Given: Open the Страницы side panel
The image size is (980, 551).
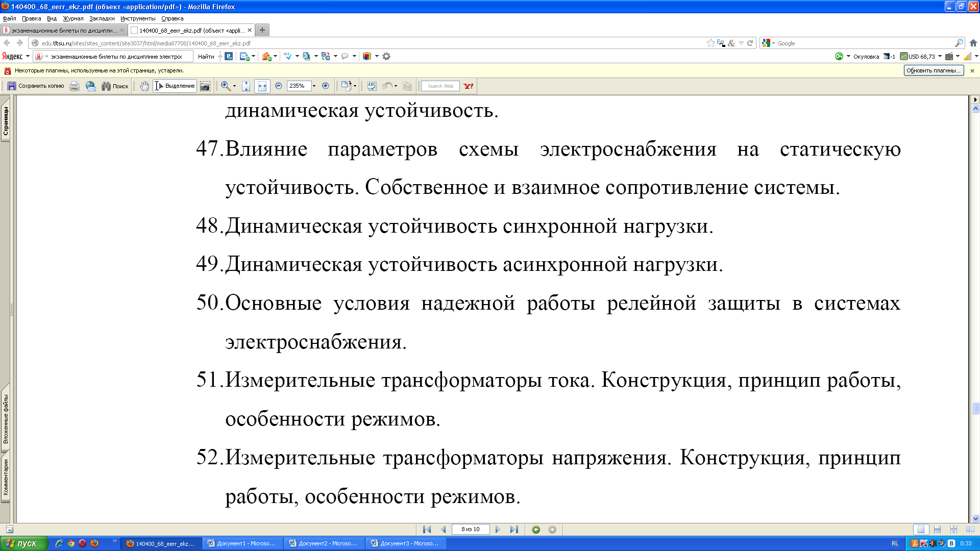Looking at the screenshot, I should pyautogui.click(x=6, y=121).
